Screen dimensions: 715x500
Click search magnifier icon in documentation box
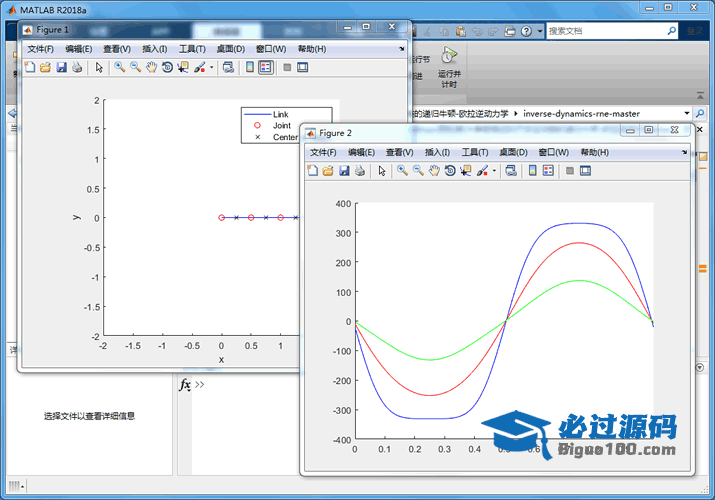672,31
